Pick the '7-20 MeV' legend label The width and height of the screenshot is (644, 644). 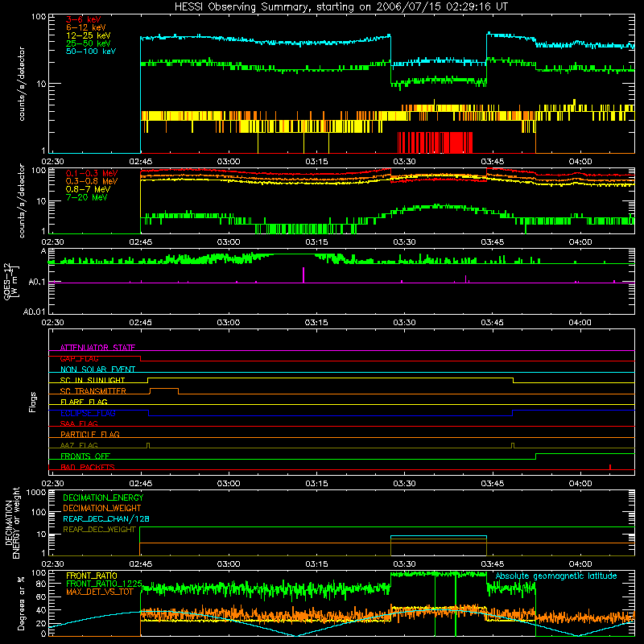(86, 197)
